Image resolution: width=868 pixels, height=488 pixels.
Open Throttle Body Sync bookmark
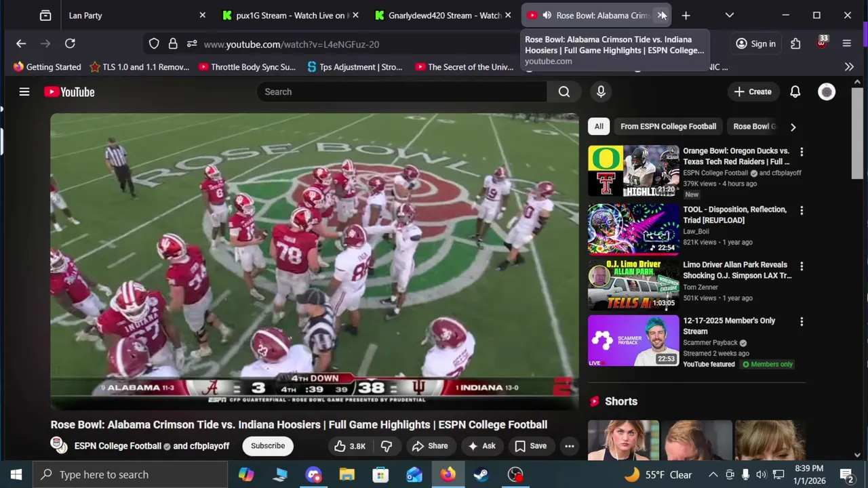(247, 67)
